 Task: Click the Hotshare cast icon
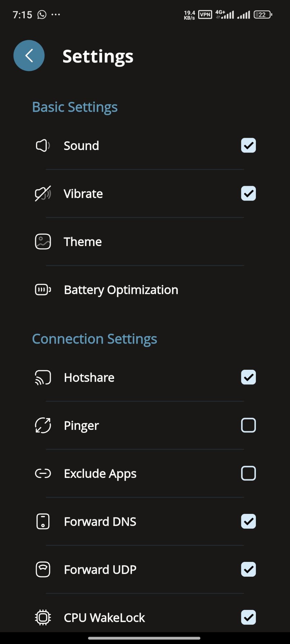[43, 377]
